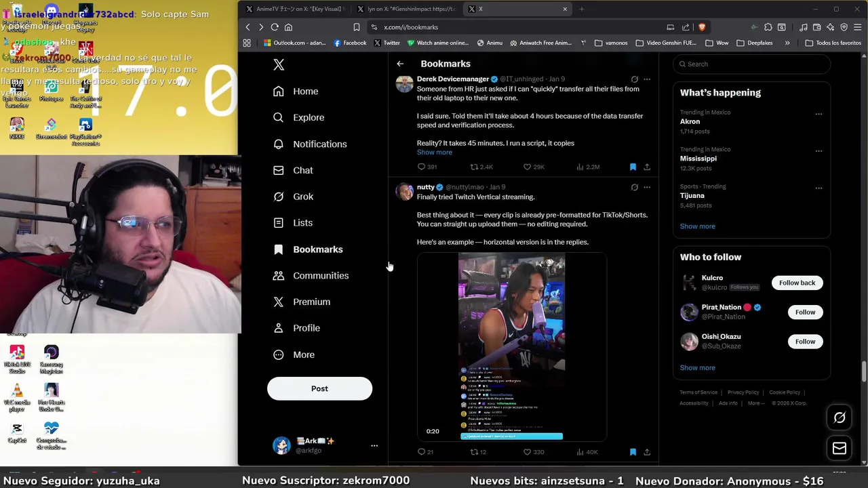Open Chat in the X sidebar

pos(293,170)
